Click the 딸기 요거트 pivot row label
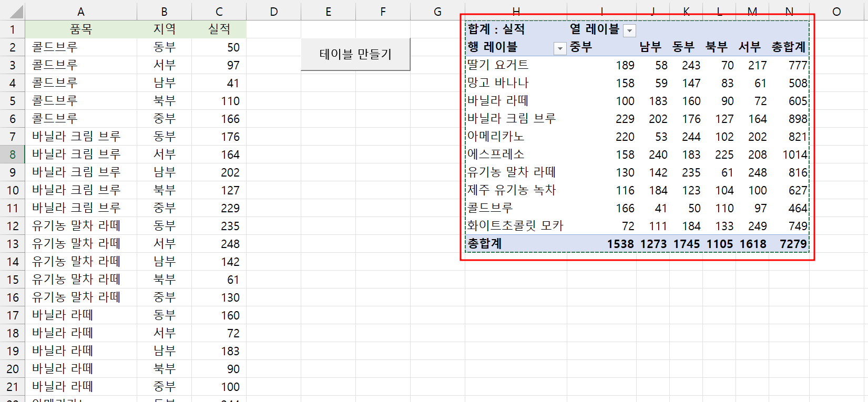This screenshot has width=868, height=402. (x=498, y=65)
